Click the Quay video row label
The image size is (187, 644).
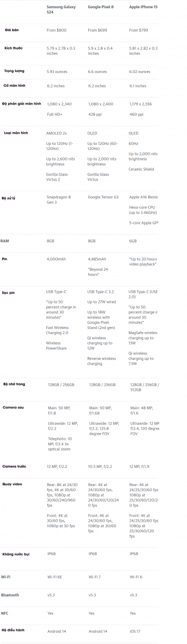point(13,484)
